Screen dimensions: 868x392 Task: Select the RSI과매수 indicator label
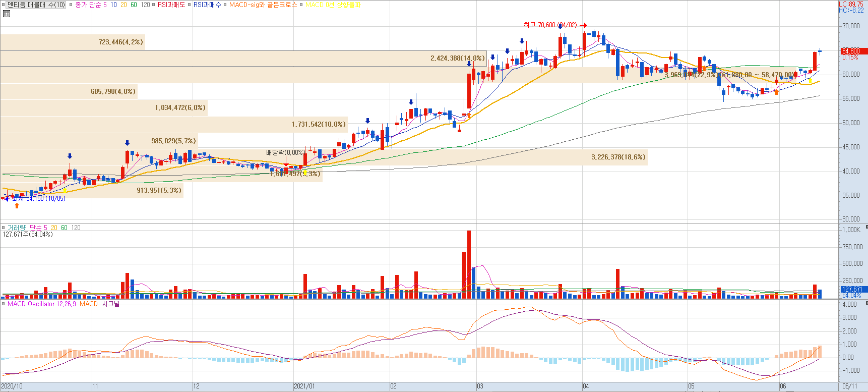[x=207, y=5]
